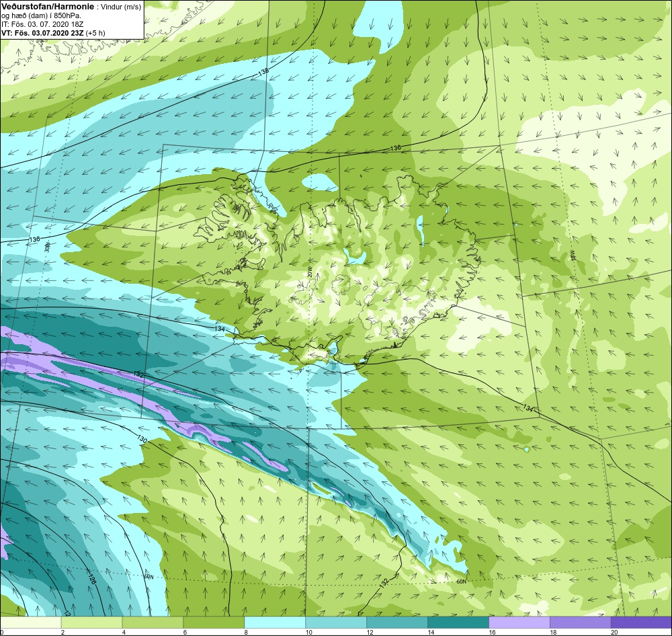Click the legend scale number '2'
Image resolution: width=672 pixels, height=636 pixels.
coord(63,632)
